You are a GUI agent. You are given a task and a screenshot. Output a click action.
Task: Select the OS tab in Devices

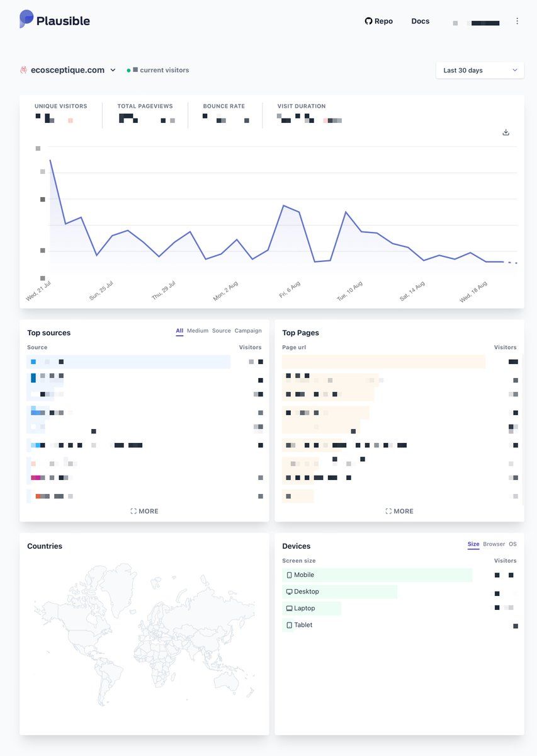tap(513, 544)
